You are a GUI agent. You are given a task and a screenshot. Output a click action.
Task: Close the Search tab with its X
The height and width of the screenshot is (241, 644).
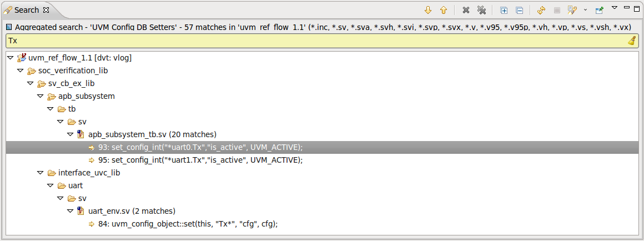point(46,10)
